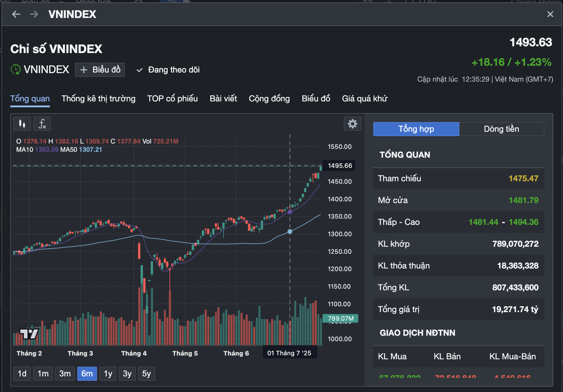Click the Tổng hợp panel button
This screenshot has height=392, width=563.
coord(416,129)
